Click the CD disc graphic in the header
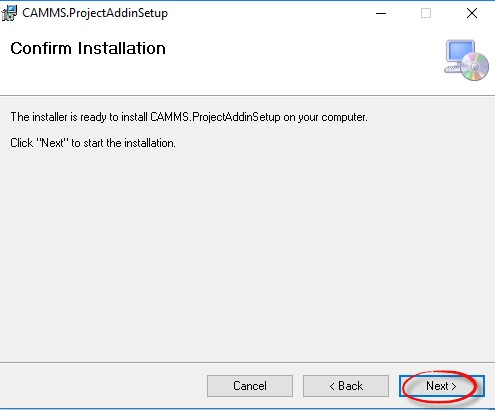The height and width of the screenshot is (410, 495). (475, 66)
